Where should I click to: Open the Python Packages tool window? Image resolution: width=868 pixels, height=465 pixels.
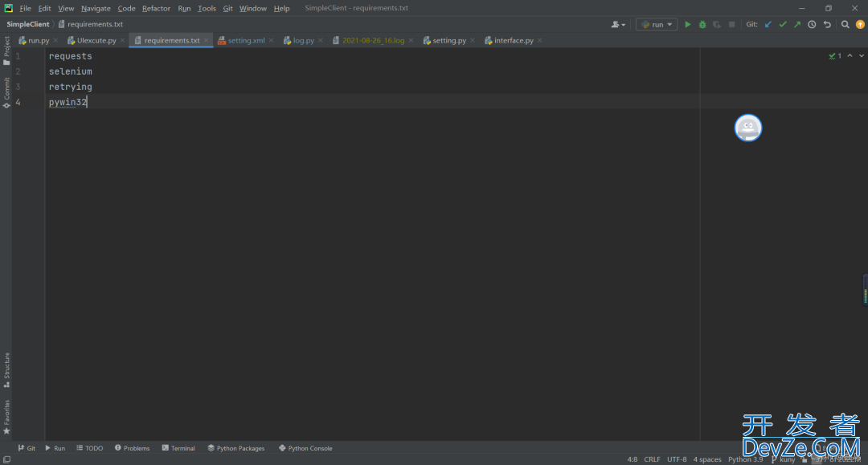(235, 448)
